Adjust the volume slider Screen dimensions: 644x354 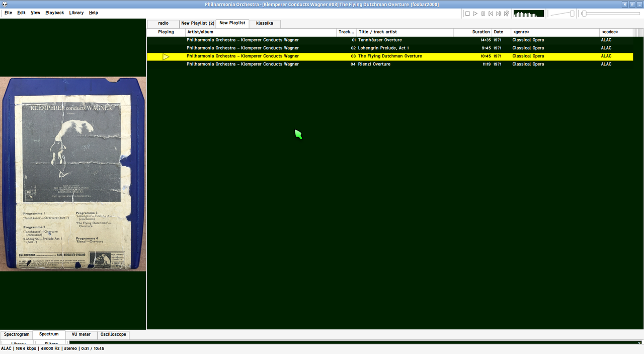click(x=562, y=14)
